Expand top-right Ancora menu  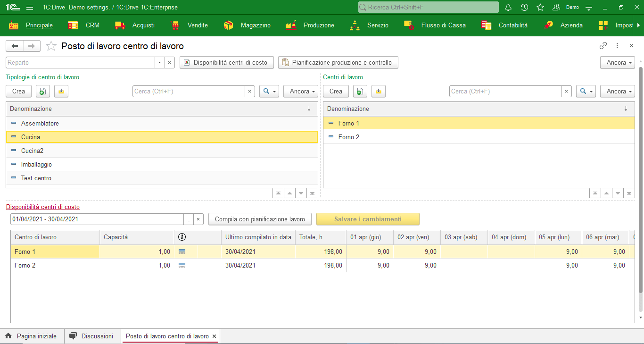point(618,62)
